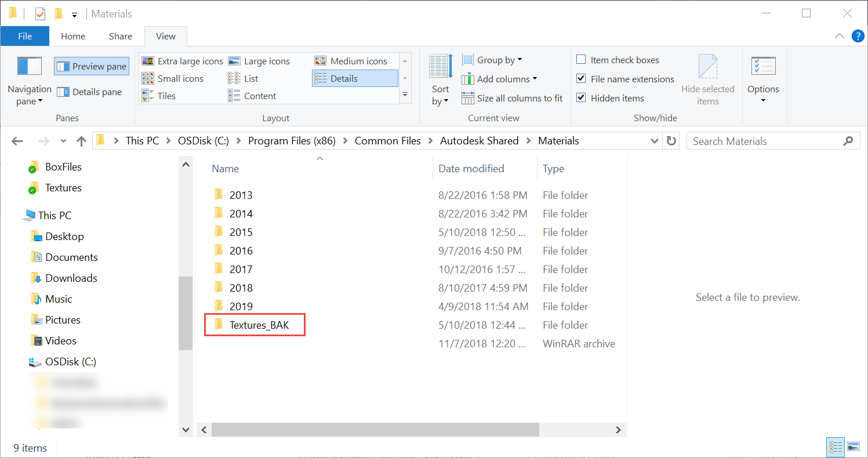
Task: Select the 2013 folder
Action: click(241, 195)
